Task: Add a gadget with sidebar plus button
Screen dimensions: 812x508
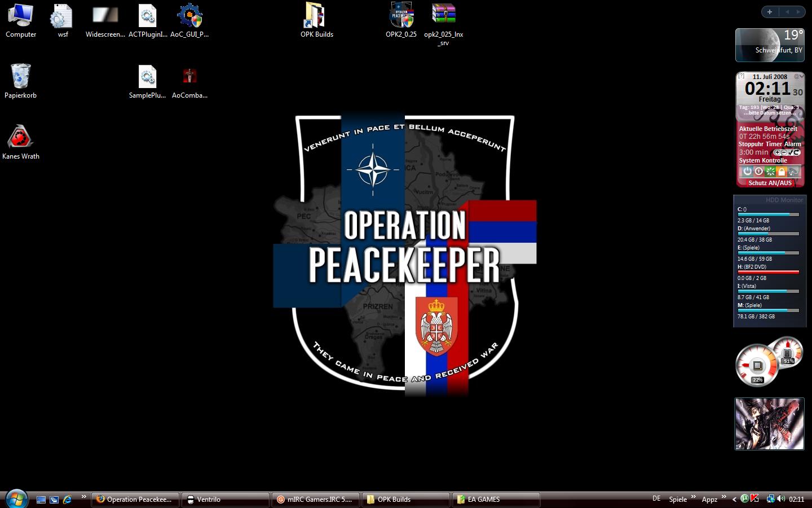Action: coord(769,12)
